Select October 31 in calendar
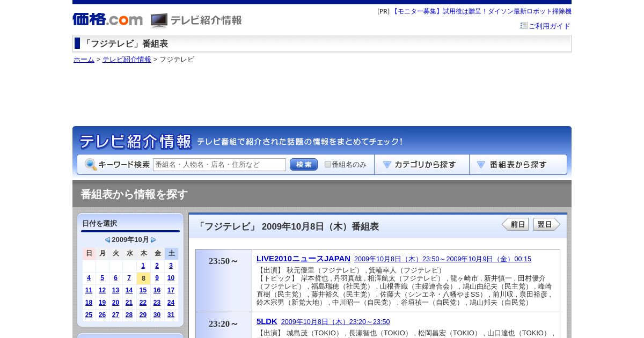 tap(171, 315)
